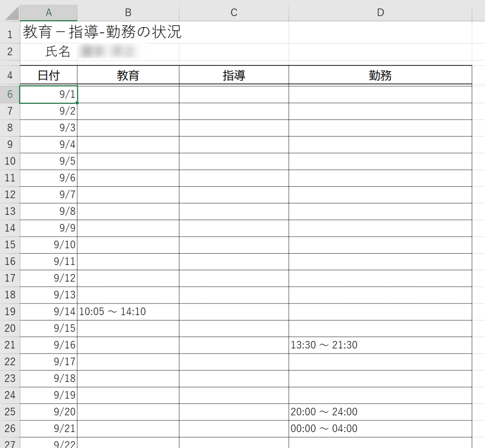The image size is (485, 448).
Task: Select column B header
Action: [128, 12]
